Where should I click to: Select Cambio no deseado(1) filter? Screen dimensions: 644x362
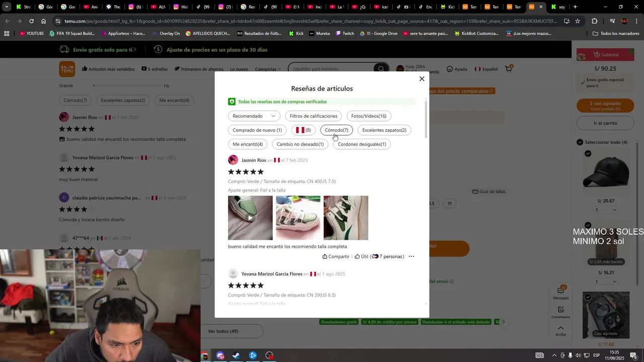click(x=300, y=144)
